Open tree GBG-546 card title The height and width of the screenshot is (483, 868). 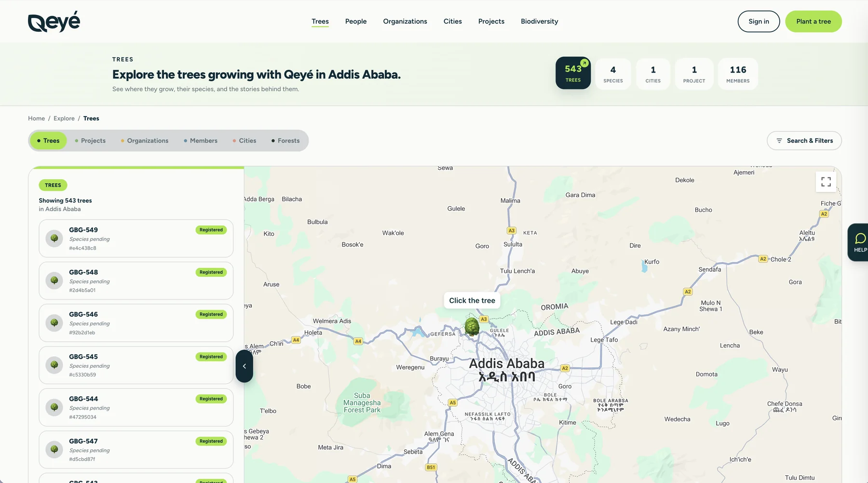click(x=83, y=314)
